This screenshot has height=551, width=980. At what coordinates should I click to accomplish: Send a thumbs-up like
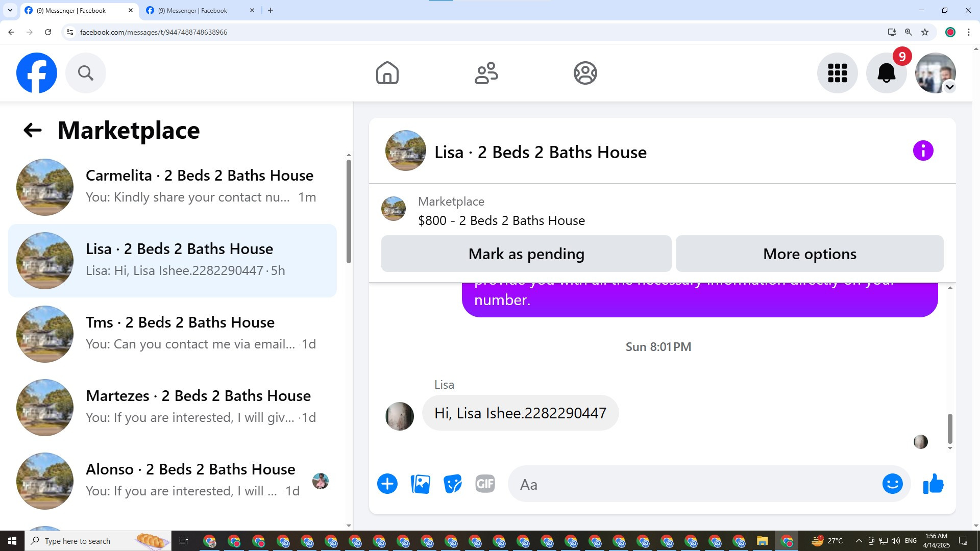933,484
